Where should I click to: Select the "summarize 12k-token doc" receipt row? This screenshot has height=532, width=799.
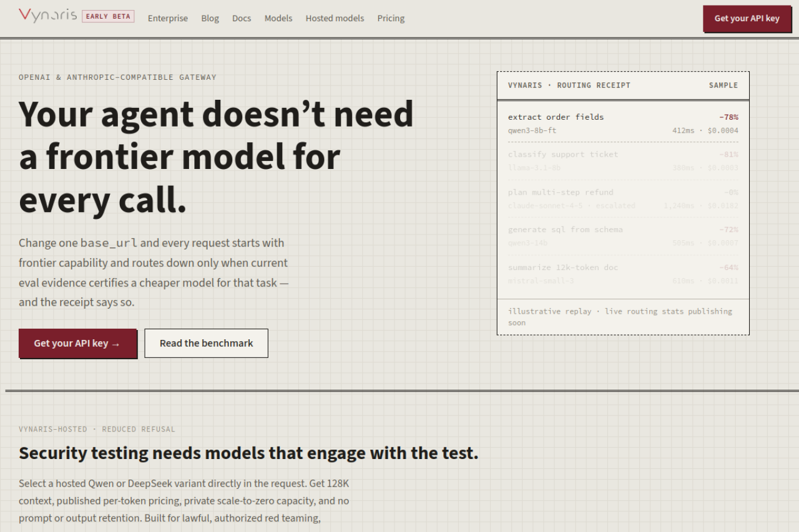(x=623, y=274)
